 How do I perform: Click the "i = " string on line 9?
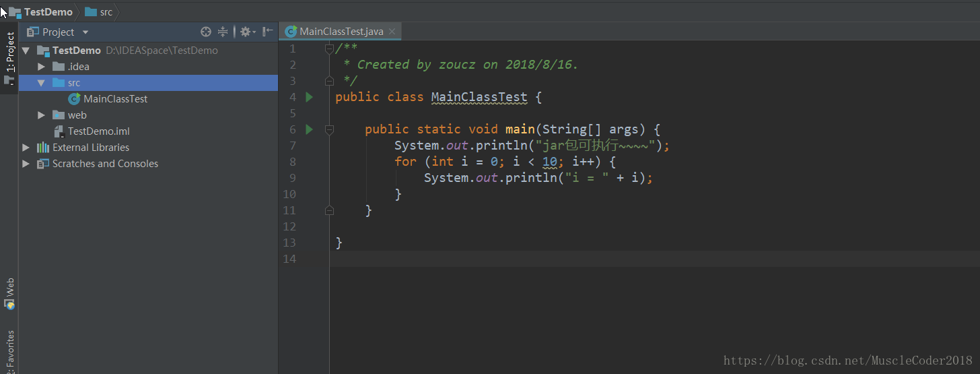pyautogui.click(x=587, y=178)
